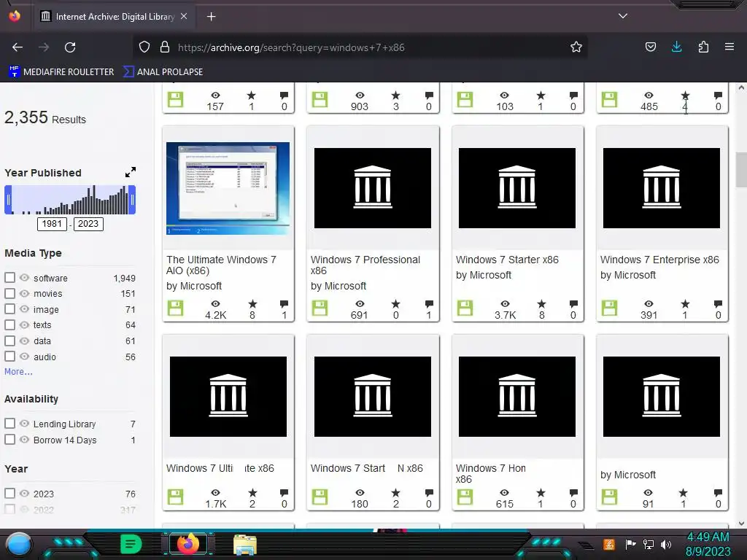
Task: Click the scrollbar down arrow
Action: pyautogui.click(x=741, y=524)
